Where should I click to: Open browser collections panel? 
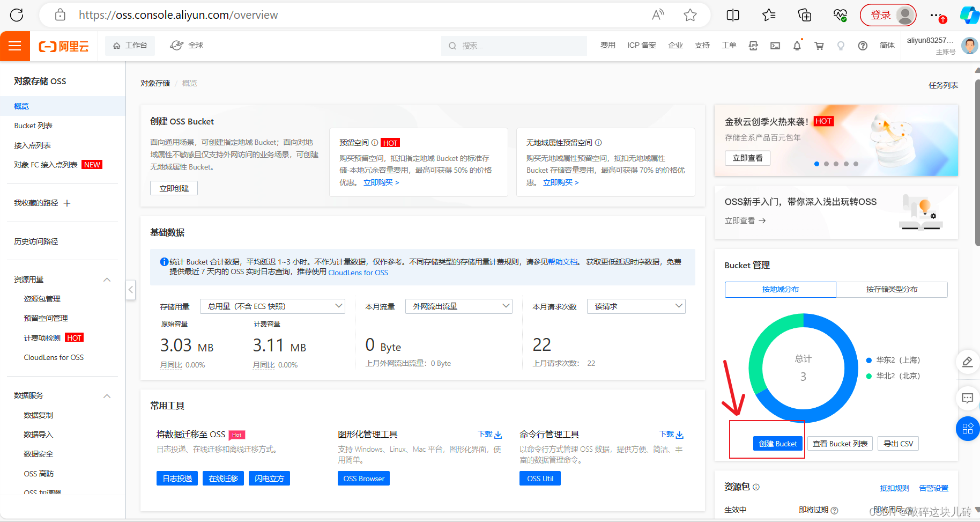click(805, 15)
